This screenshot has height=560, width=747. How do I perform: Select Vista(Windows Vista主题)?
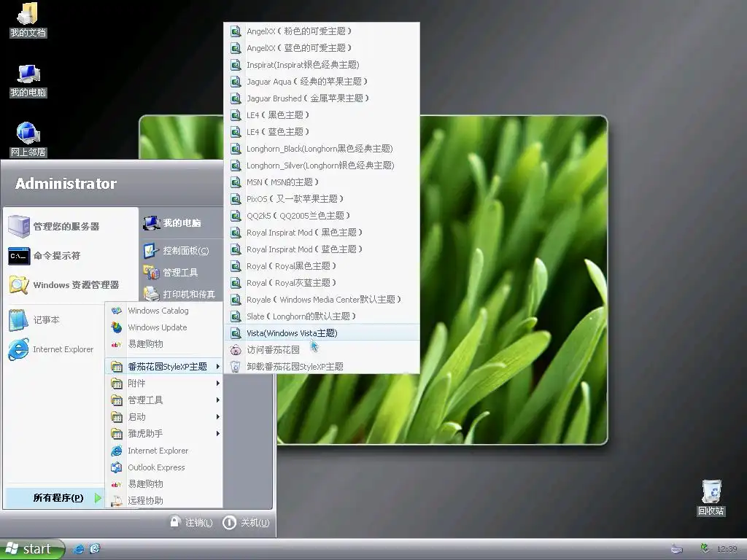click(322, 332)
